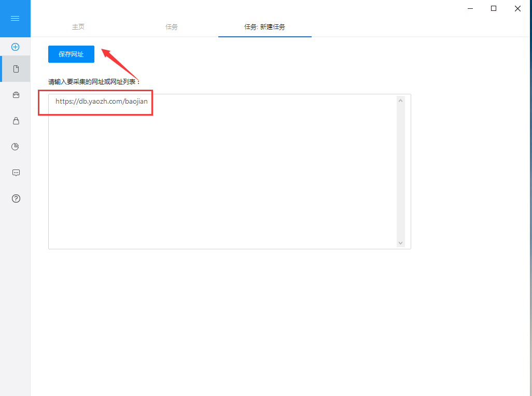Click inside the URL list text area

click(x=229, y=172)
